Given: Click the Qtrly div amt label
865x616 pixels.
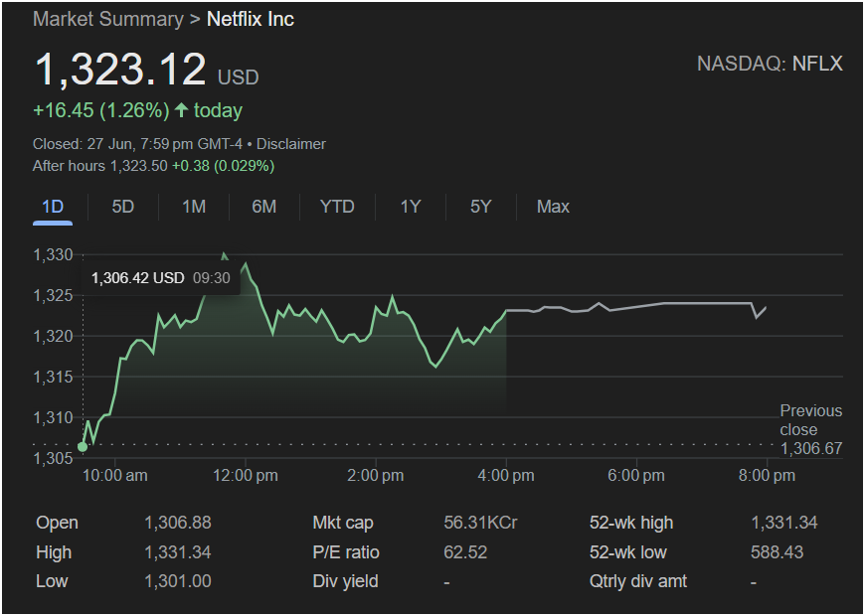Looking at the screenshot, I should (638, 581).
